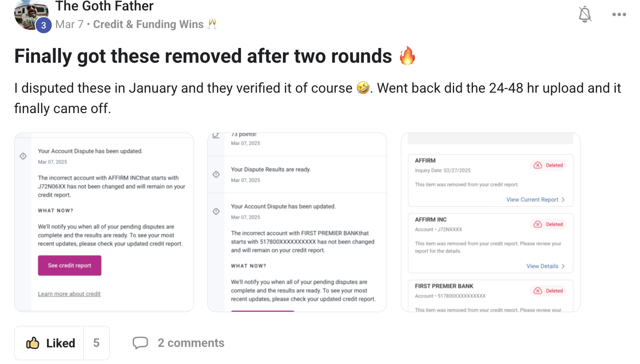Click the notification bell icon

pyautogui.click(x=585, y=15)
